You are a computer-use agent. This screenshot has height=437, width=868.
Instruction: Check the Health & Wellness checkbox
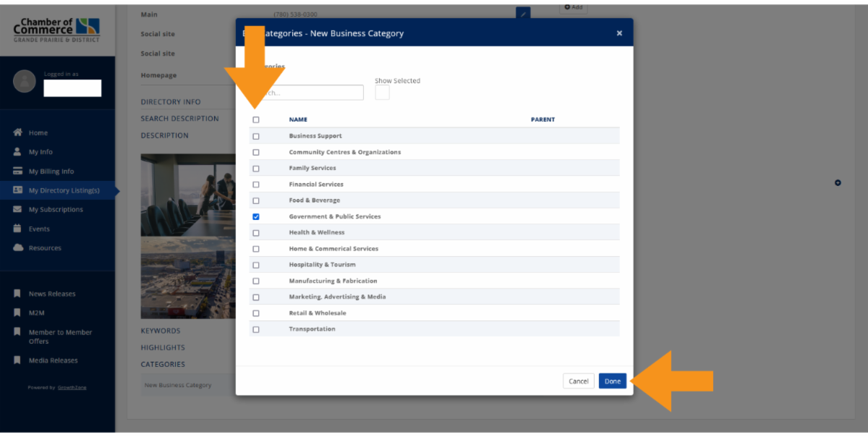(256, 233)
